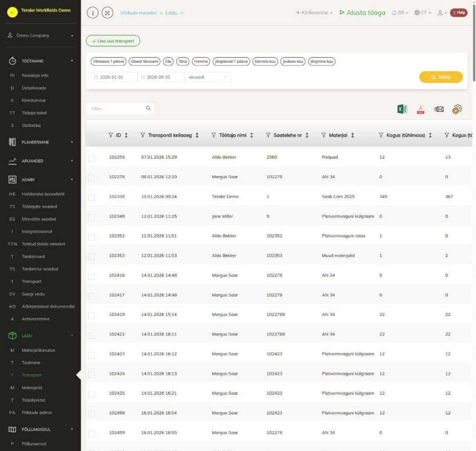Open the user profile icon menu
The width and height of the screenshot is (476, 451).
tap(442, 13)
